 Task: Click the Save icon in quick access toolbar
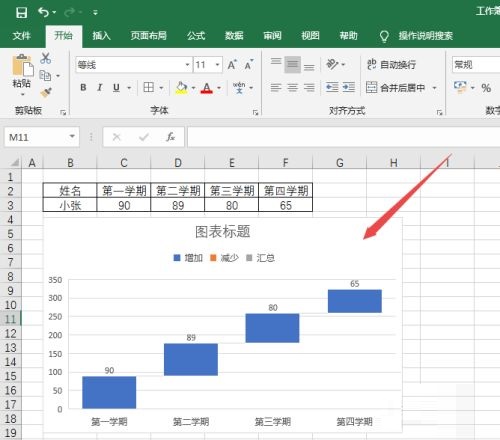21,13
